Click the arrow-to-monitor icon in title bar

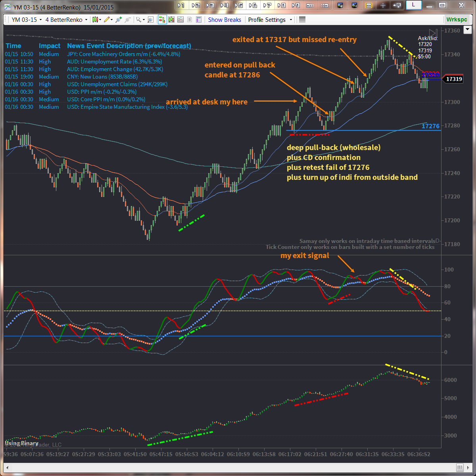pos(397,5)
